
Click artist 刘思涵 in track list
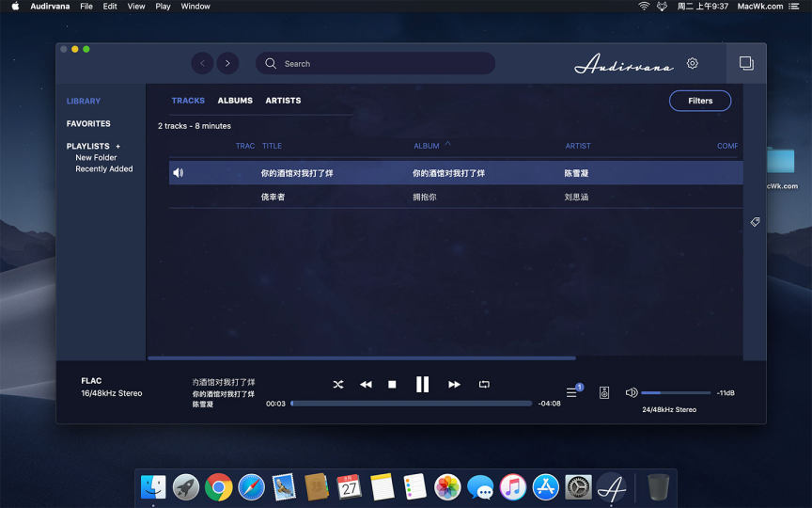click(x=576, y=197)
